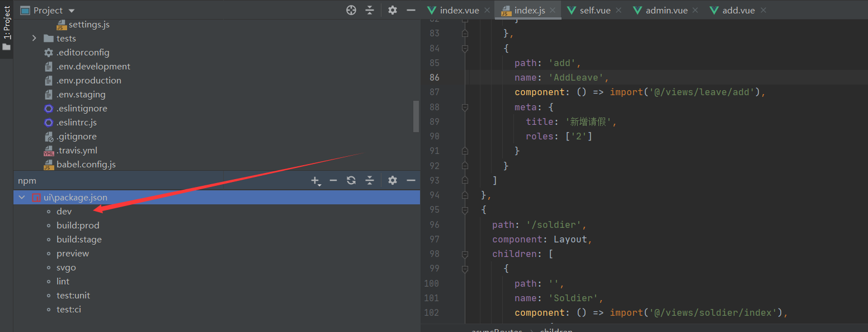Image resolution: width=868 pixels, height=332 pixels.
Task: Fold the meta block at line 88
Action: click(x=465, y=106)
